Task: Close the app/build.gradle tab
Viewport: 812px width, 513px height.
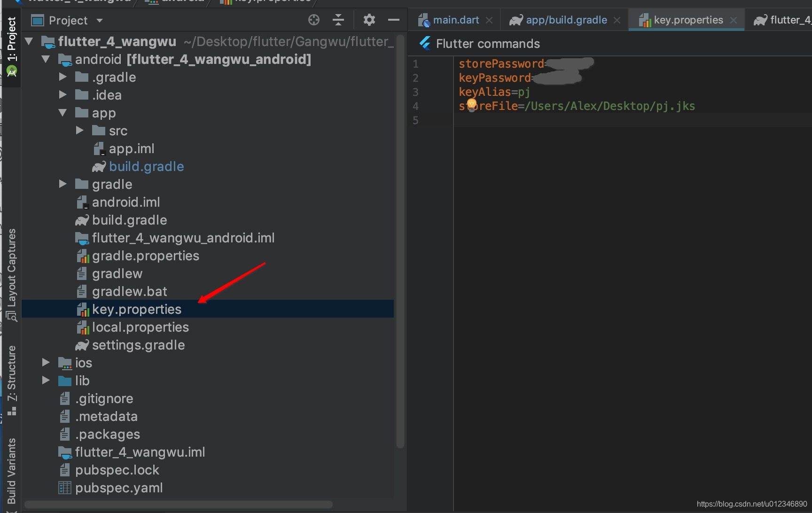Action: [617, 20]
